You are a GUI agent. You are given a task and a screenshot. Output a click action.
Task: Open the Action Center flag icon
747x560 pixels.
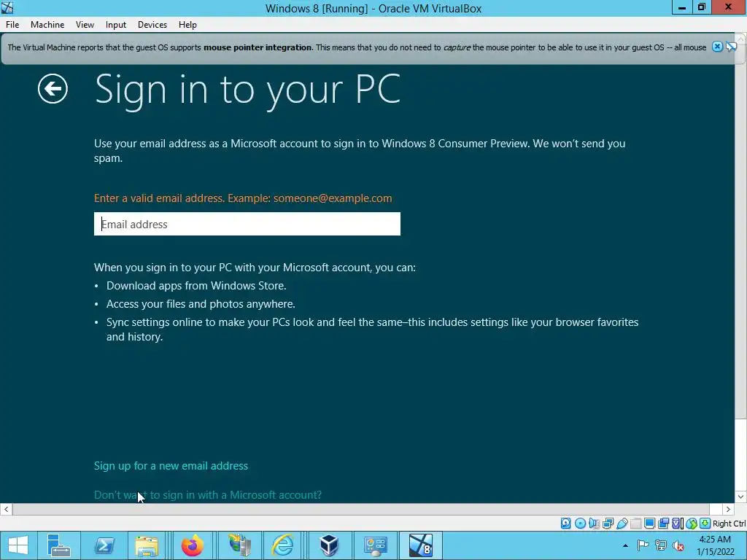pos(643,545)
